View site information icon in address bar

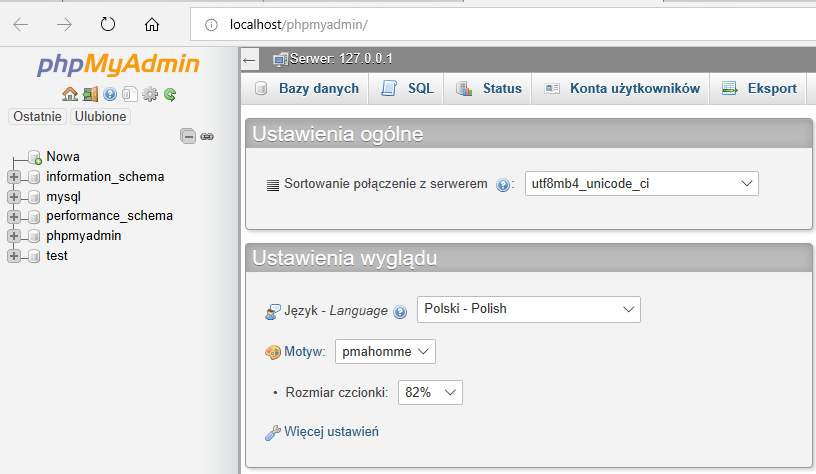click(x=211, y=24)
